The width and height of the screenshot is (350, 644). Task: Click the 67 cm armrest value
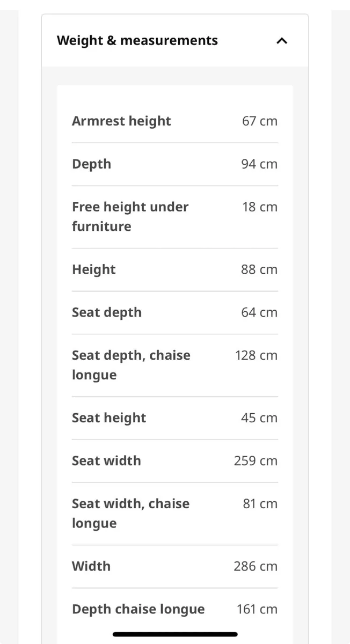tap(260, 121)
